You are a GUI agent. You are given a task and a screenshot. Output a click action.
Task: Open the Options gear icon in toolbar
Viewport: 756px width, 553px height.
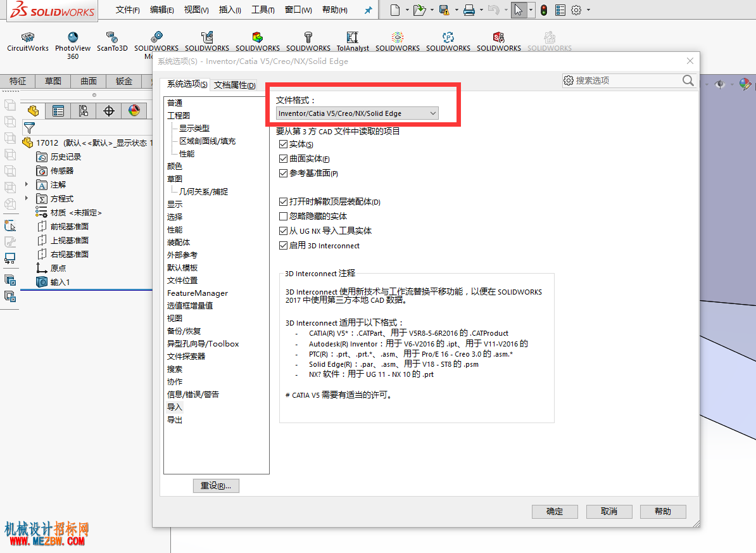pyautogui.click(x=576, y=10)
